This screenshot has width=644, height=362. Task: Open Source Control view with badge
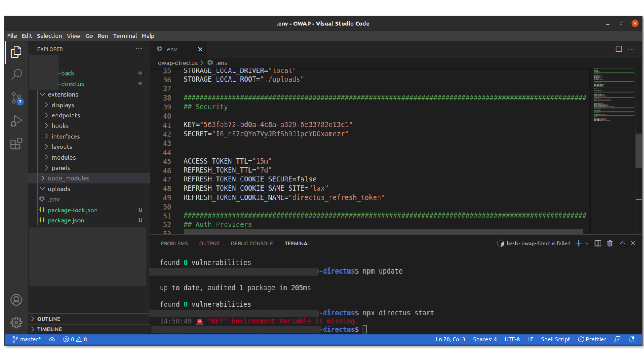click(x=17, y=98)
